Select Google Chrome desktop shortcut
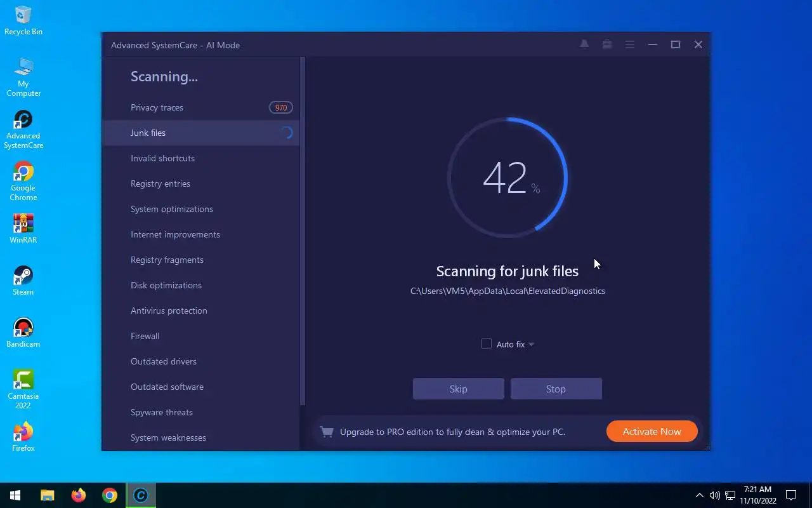Screen dimensions: 812x508 23,182
